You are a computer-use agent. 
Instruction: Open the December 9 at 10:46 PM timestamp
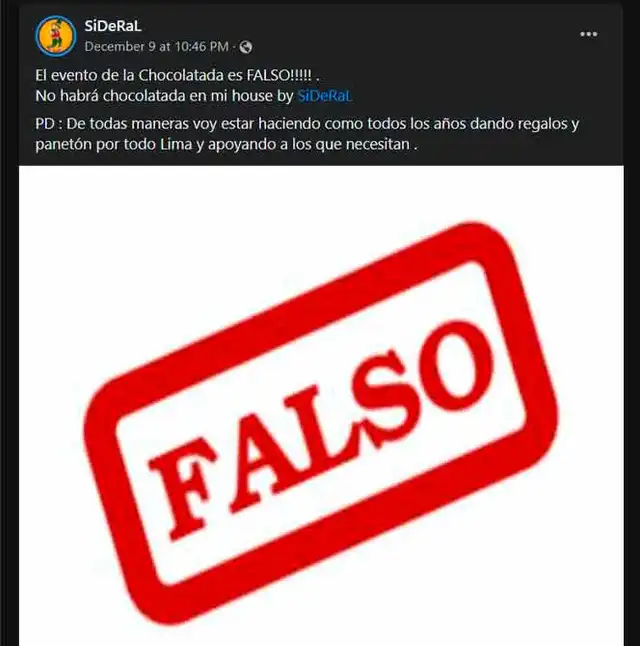(x=157, y=47)
